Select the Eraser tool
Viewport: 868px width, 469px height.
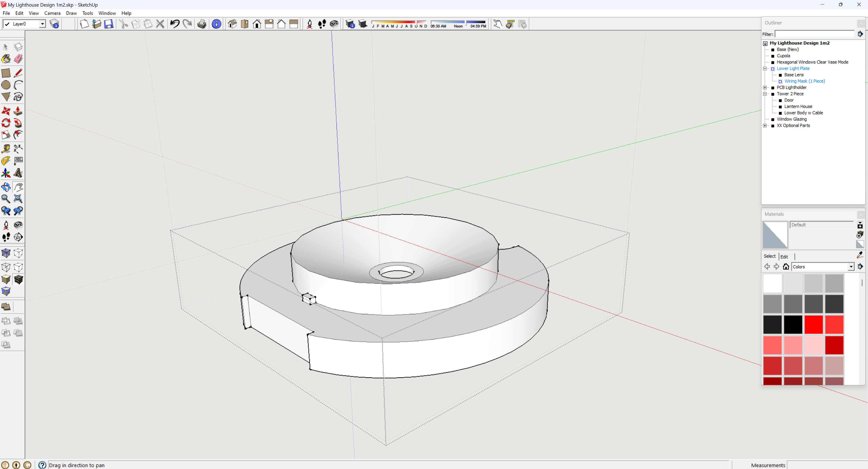[x=18, y=59]
